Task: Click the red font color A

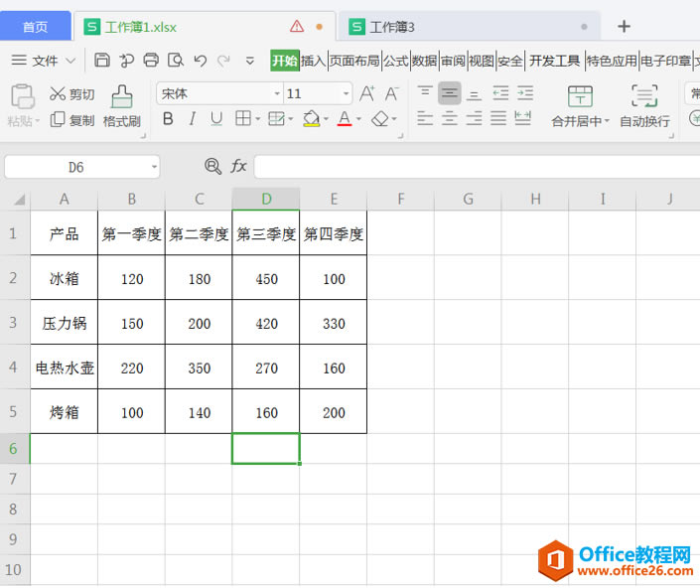Action: [x=345, y=119]
